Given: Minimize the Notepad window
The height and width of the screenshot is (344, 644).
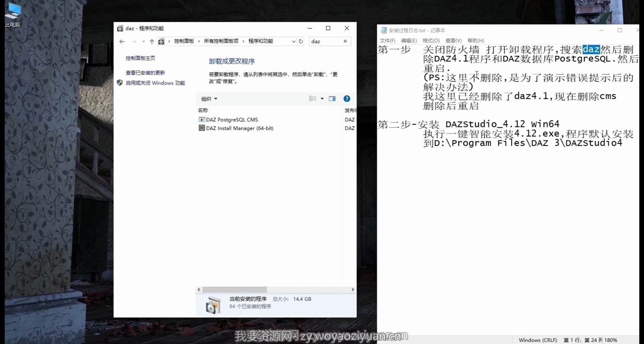Looking at the screenshot, I should 601,30.
